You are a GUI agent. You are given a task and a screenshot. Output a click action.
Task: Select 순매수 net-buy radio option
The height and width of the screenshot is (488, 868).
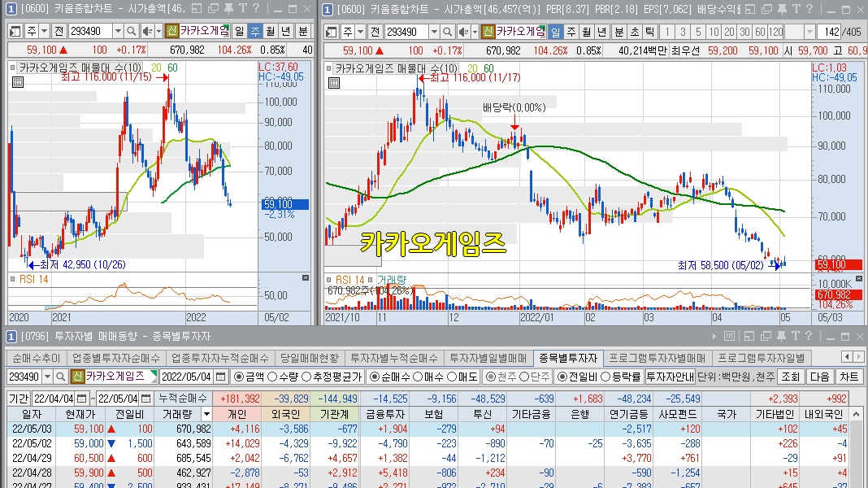[x=375, y=377]
